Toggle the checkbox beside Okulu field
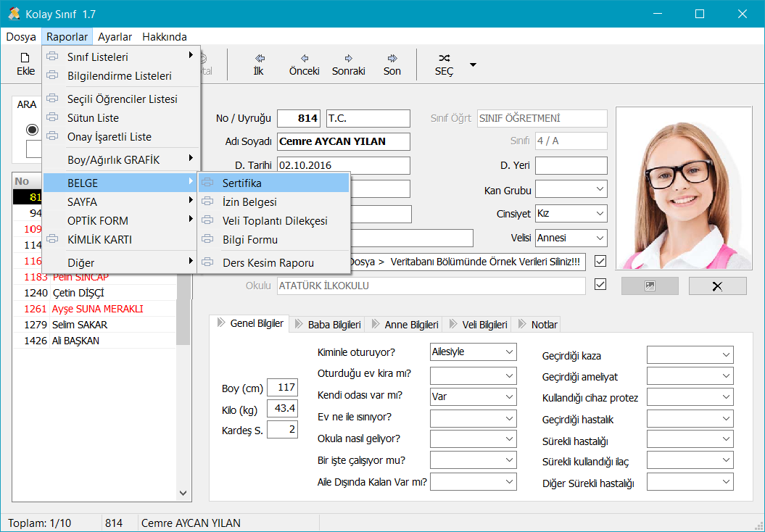This screenshot has width=765, height=532. pyautogui.click(x=600, y=285)
